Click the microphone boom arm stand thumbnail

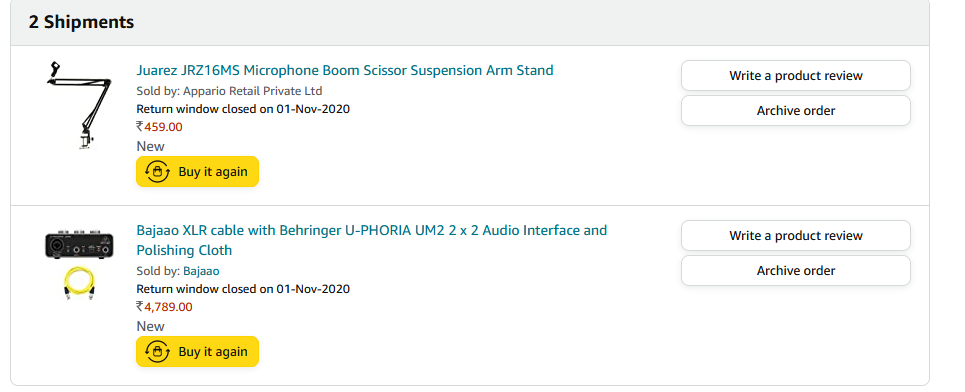[x=79, y=104]
